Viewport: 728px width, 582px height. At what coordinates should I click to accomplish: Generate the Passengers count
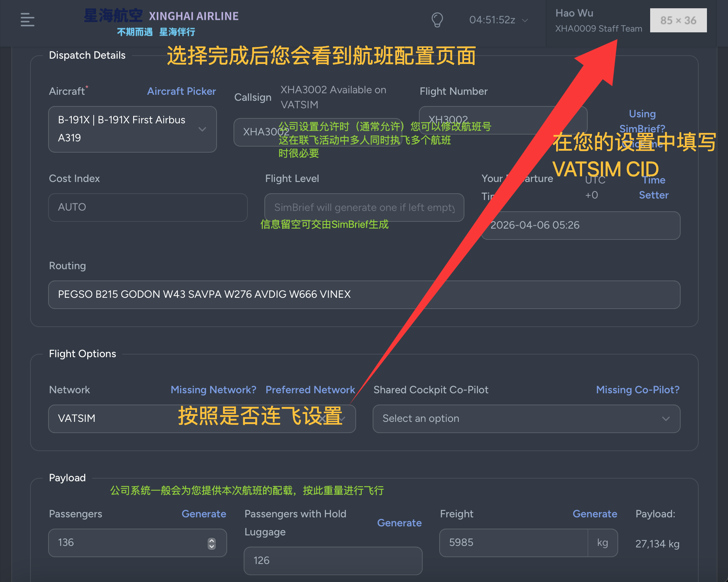(x=204, y=514)
